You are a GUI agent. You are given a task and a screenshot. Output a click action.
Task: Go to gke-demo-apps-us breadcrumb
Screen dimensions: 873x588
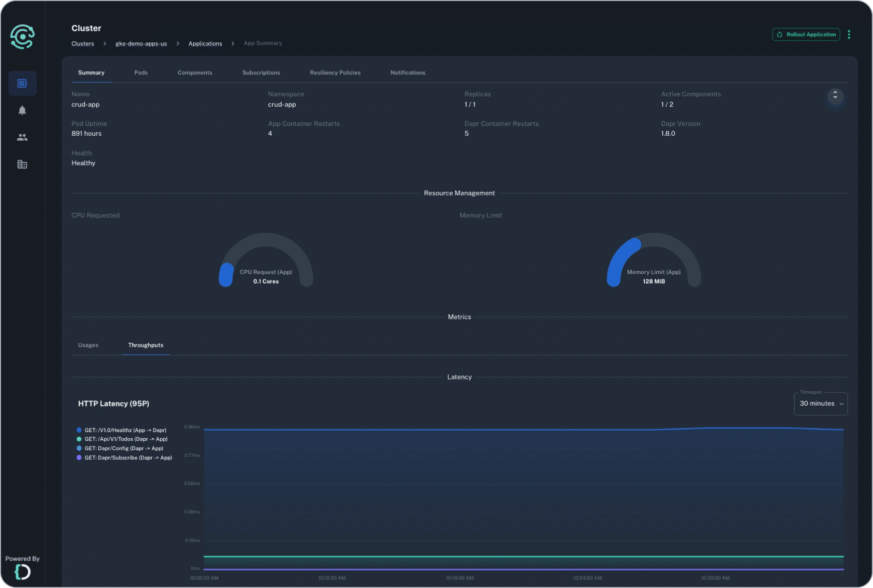pyautogui.click(x=141, y=44)
